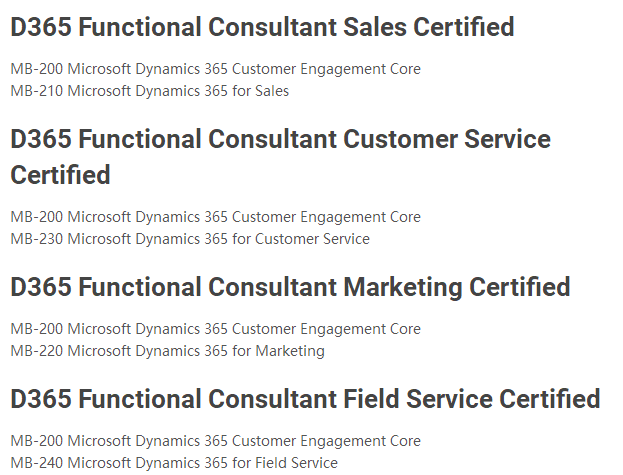Screen dimensions: 623x475
Task: Click the D365 Functional Consultant Sales Certified heading
Action: point(262,27)
